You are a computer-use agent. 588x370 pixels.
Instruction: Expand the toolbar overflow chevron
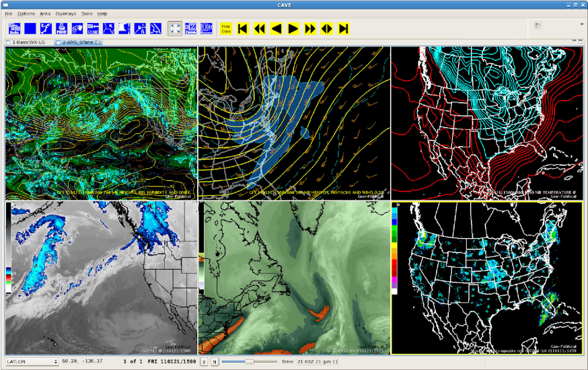(x=581, y=24)
